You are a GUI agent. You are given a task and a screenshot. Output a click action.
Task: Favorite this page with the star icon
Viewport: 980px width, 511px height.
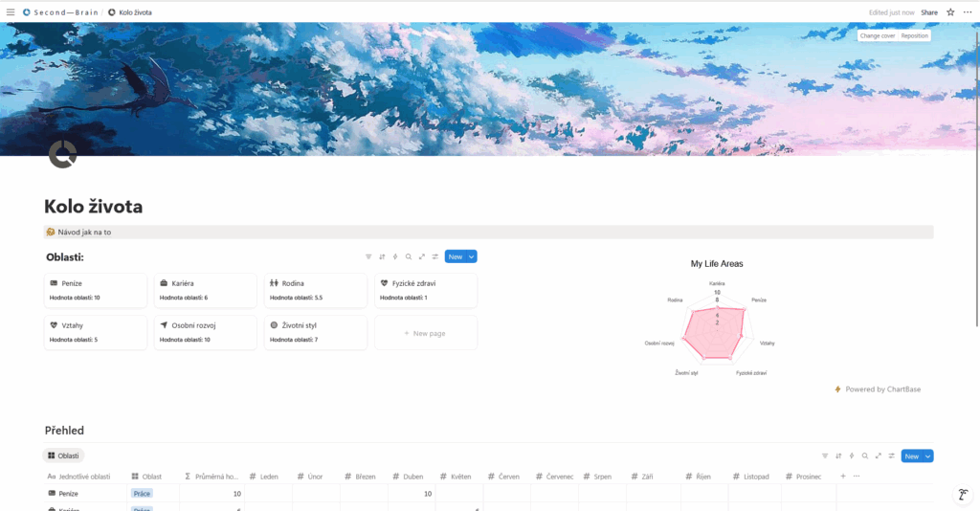pos(950,12)
